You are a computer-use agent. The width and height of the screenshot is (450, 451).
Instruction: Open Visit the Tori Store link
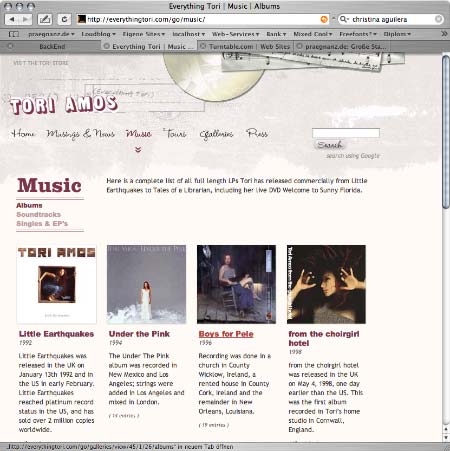(41, 63)
